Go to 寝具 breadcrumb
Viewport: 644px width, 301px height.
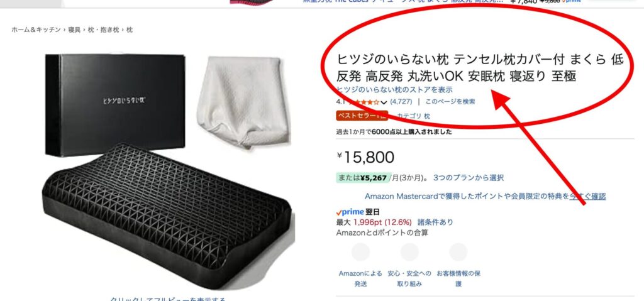coord(74,30)
